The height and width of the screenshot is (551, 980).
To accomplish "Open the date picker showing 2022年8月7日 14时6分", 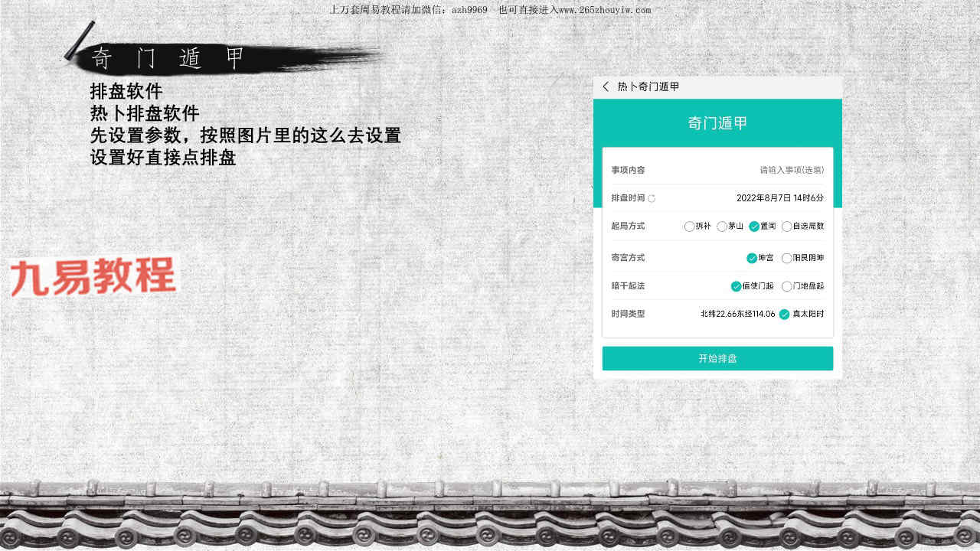I will click(x=780, y=198).
